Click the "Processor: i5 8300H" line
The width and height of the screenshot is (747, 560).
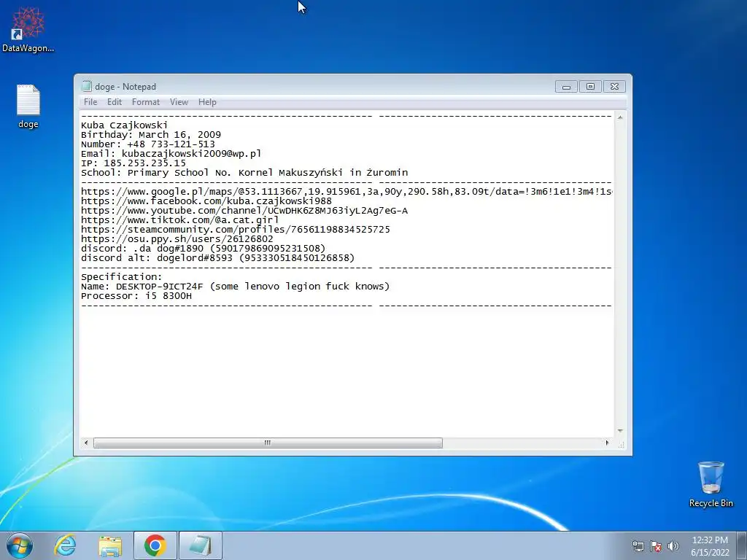click(136, 296)
